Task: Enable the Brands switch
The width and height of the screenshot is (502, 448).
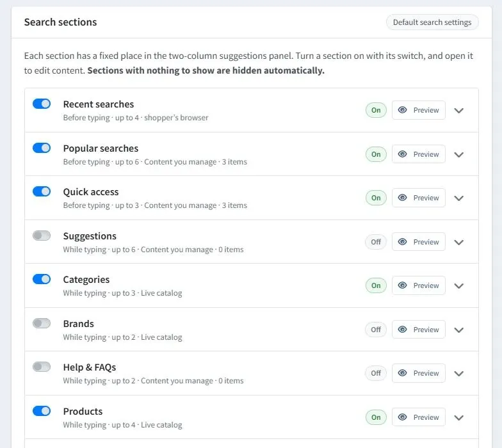Action: [42, 323]
